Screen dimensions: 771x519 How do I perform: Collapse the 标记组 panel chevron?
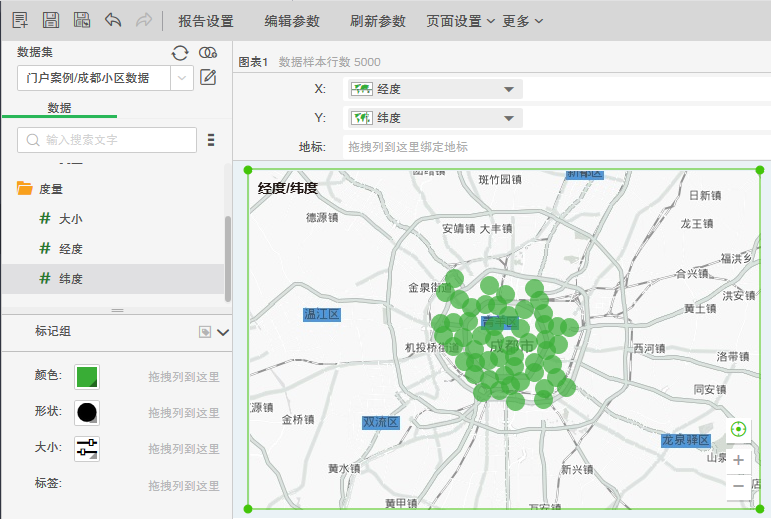tap(223, 333)
